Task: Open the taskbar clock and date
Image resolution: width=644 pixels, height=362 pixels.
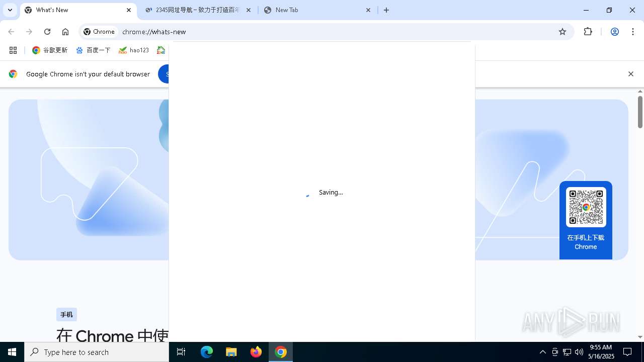Action: tap(601, 352)
